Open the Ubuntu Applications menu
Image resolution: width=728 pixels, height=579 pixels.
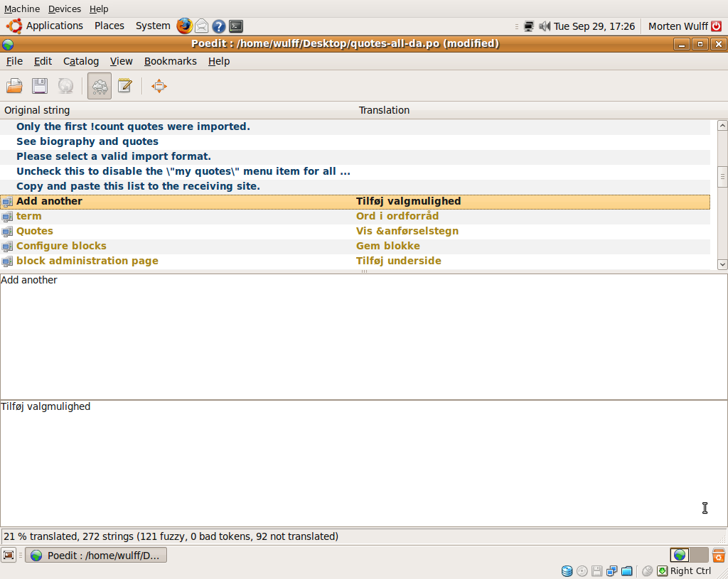coord(54,26)
